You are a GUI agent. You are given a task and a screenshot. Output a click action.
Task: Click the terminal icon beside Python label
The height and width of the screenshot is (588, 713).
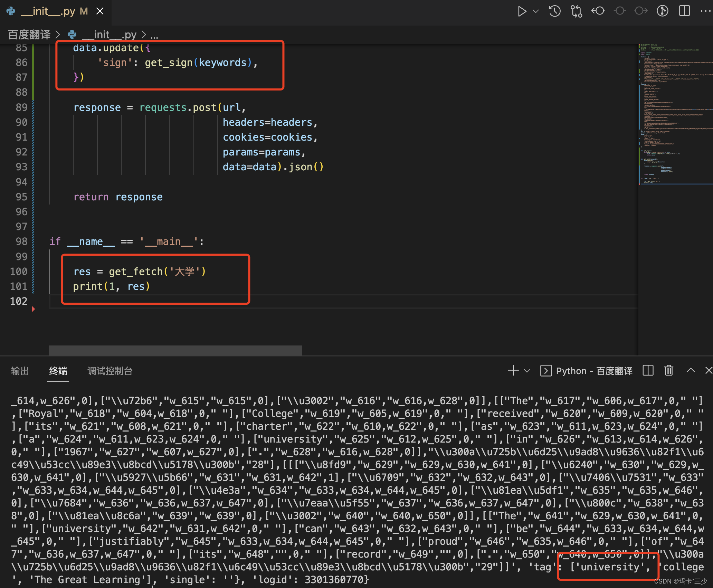point(546,371)
